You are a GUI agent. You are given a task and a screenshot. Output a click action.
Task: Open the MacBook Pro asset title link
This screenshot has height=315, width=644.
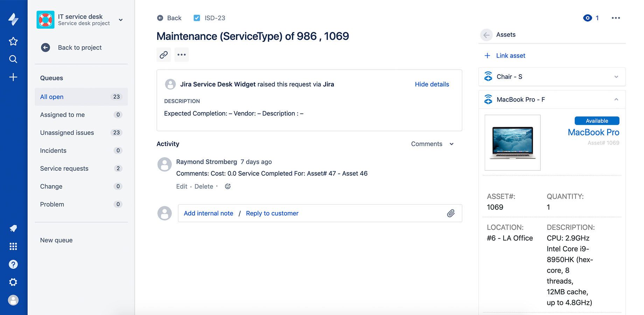[593, 132]
